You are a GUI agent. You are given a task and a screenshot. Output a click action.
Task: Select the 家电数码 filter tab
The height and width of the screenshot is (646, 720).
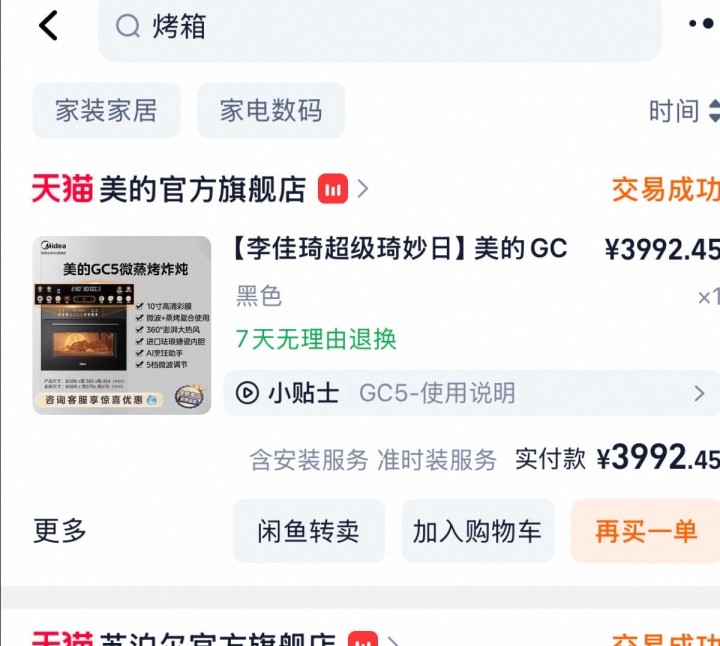coord(271,111)
